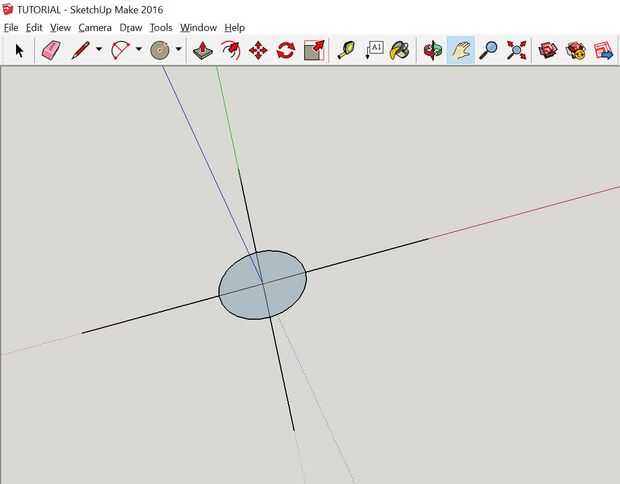Open the Edit menu
This screenshot has height=484, width=620.
(34, 28)
